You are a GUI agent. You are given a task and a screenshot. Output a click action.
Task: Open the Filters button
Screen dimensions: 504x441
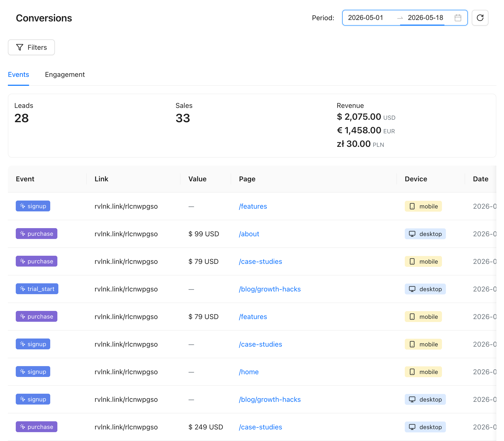click(x=31, y=47)
